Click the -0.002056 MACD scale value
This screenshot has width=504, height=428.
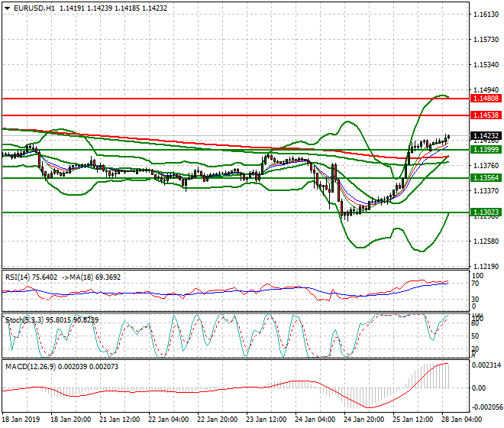[x=484, y=409]
